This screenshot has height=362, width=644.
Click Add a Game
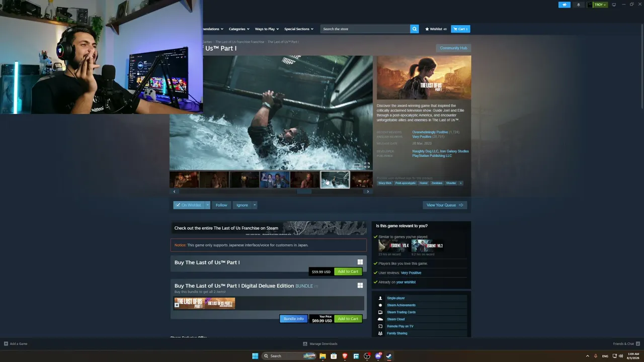coord(16,344)
